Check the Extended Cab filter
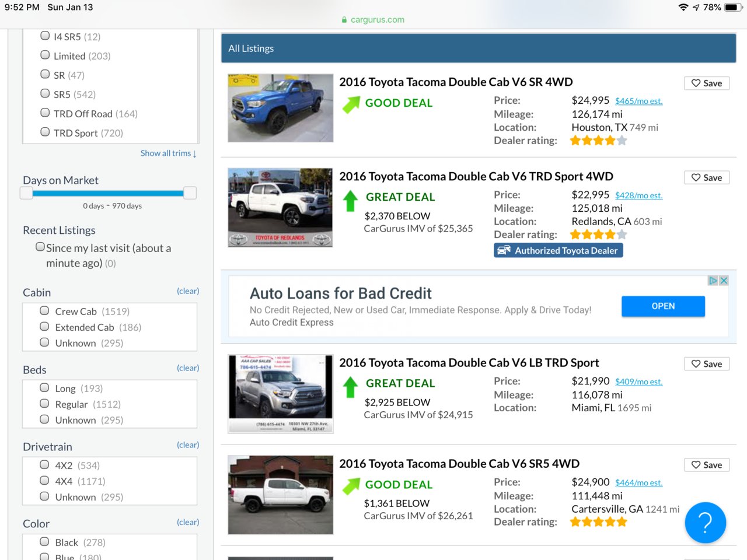This screenshot has height=560, width=747. (x=44, y=326)
